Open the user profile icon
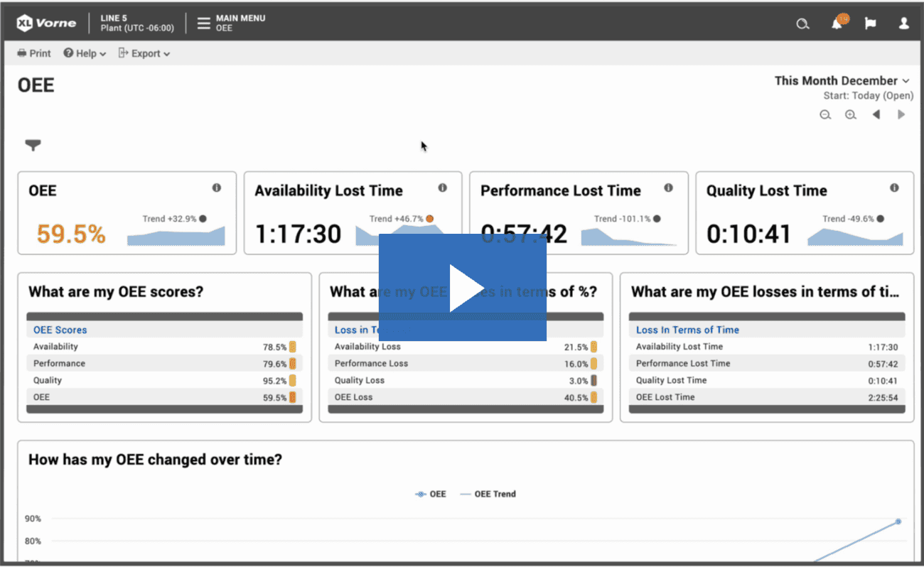Viewport: 924px width, 567px height. (903, 23)
